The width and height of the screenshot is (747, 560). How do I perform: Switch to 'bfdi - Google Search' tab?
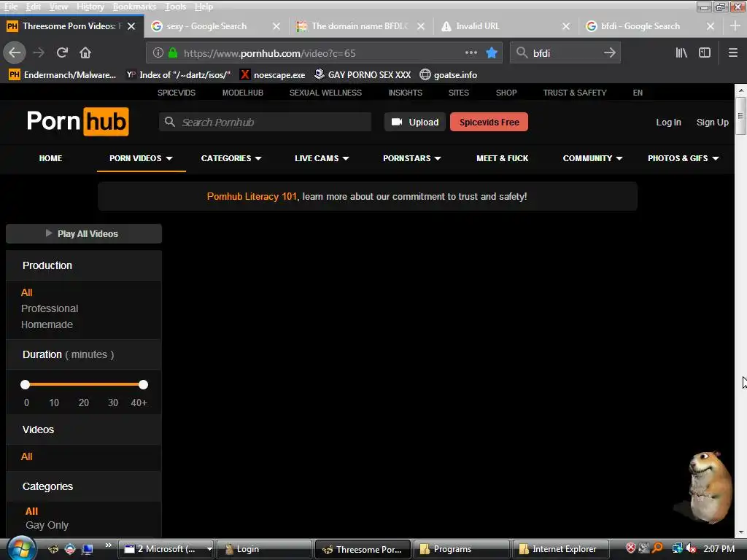pos(641,26)
